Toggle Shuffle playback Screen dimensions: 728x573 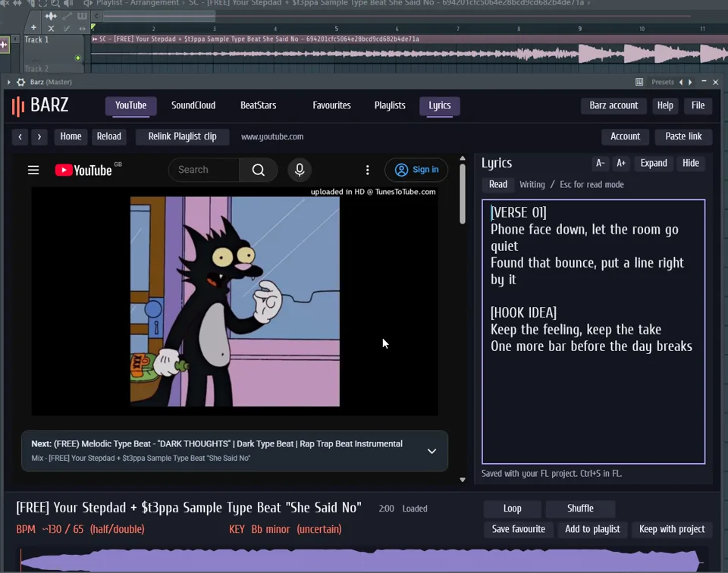point(580,509)
